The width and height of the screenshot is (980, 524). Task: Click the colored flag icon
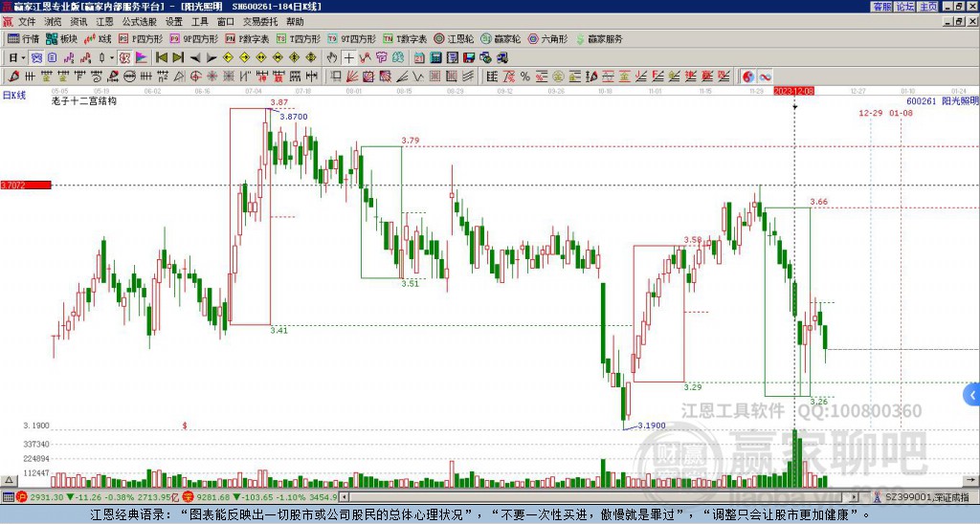pos(142,58)
